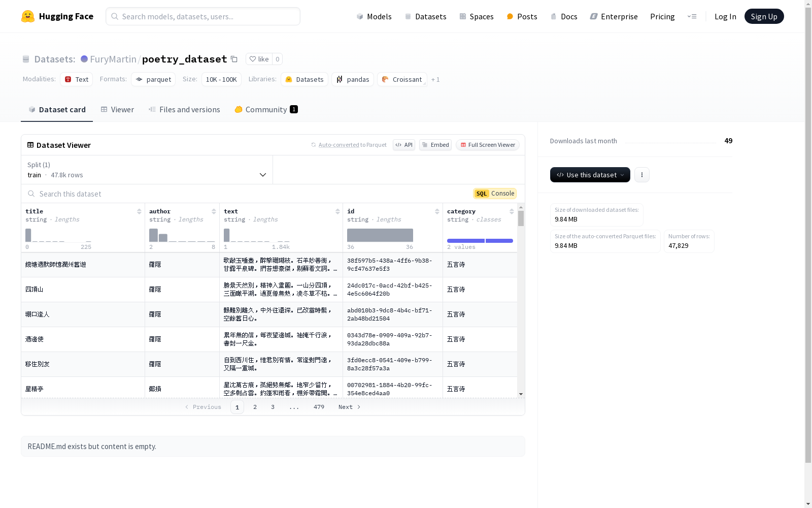
Task: Click the Hugging Face logo emoji
Action: coord(28,16)
